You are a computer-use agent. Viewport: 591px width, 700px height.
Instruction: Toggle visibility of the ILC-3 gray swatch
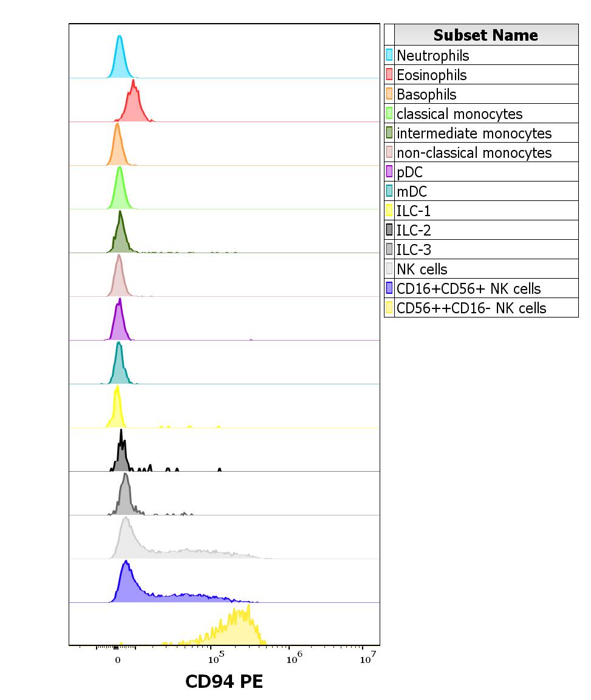point(391,250)
